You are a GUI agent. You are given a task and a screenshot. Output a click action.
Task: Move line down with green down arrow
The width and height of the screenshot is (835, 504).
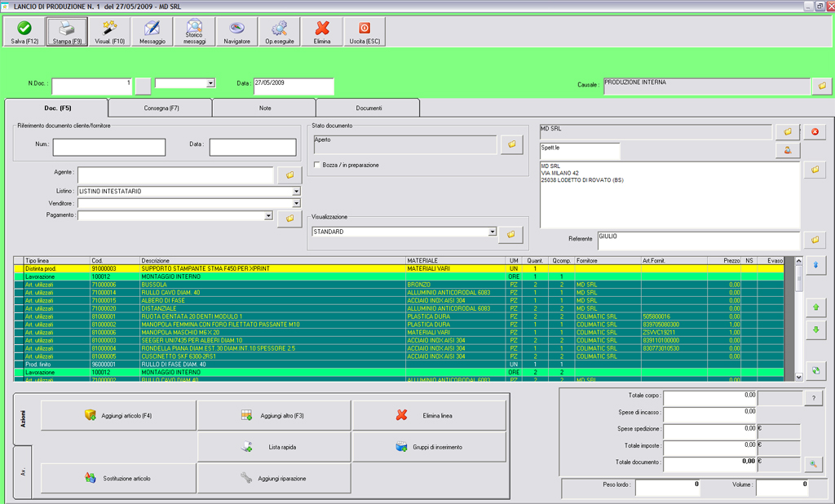[x=815, y=329]
